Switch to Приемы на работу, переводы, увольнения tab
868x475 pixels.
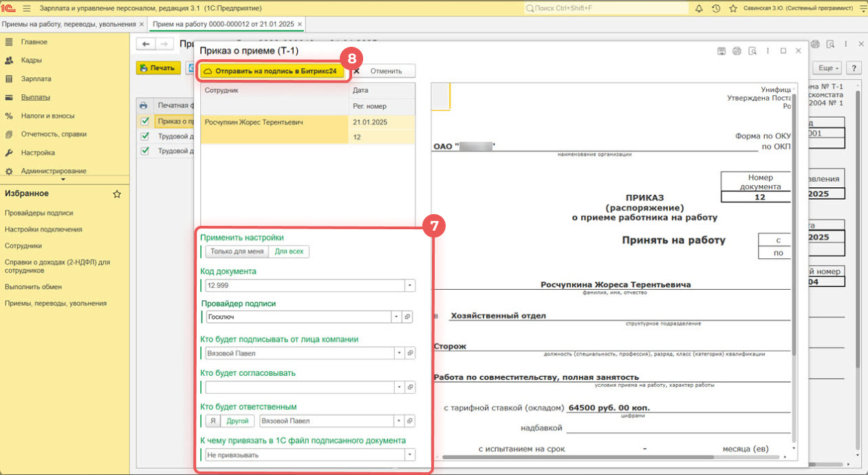pos(68,24)
